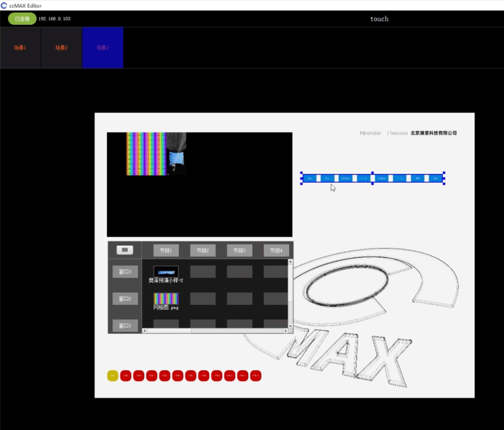Click the 节目1 column button

pos(166,250)
